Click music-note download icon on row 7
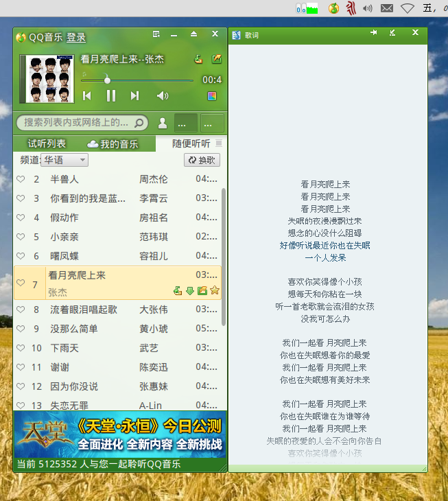This screenshot has height=501, width=448. tap(178, 290)
